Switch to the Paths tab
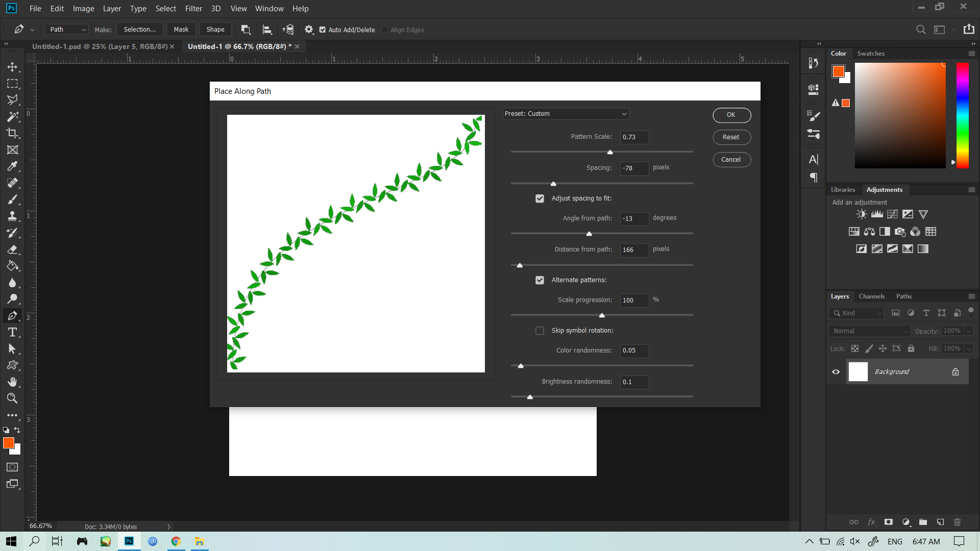This screenshot has width=980, height=551. click(x=904, y=296)
